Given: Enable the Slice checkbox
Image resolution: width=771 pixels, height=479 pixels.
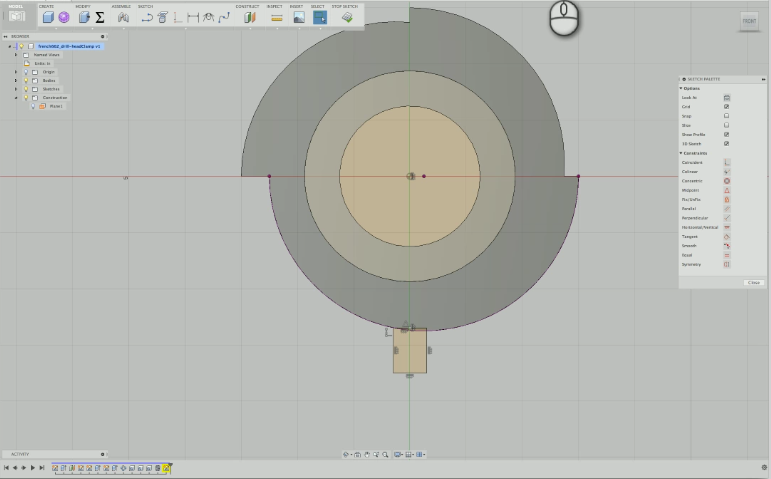Looking at the screenshot, I should click(726, 125).
